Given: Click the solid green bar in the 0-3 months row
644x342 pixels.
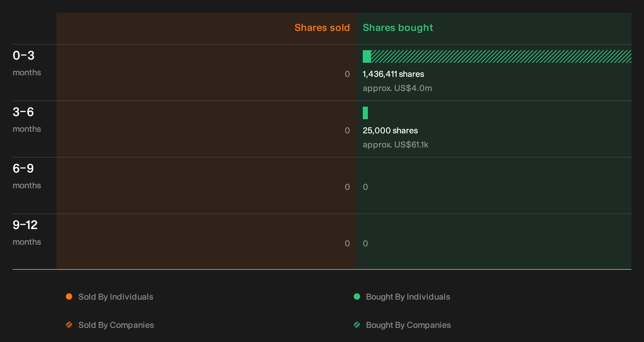Looking at the screenshot, I should (367, 56).
